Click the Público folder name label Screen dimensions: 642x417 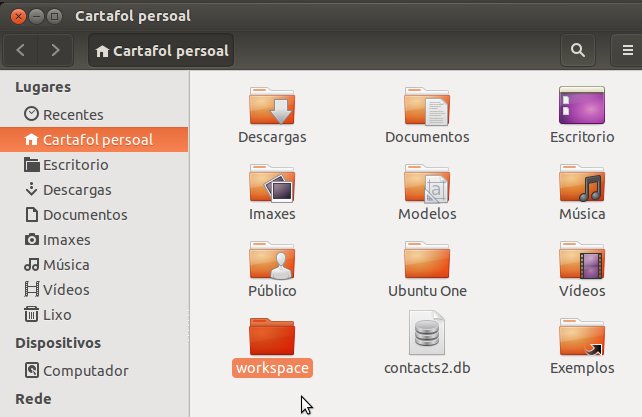point(272,291)
